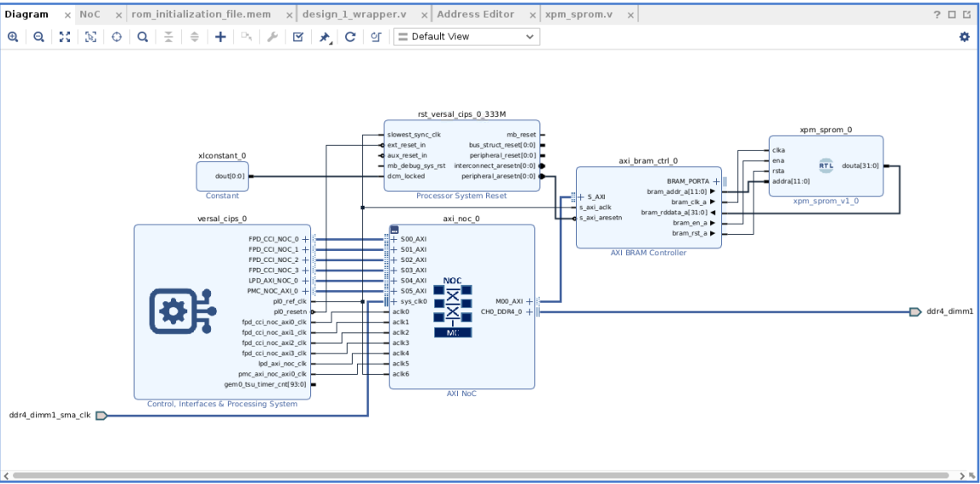Open diagram settings via the gear icon

tap(965, 38)
